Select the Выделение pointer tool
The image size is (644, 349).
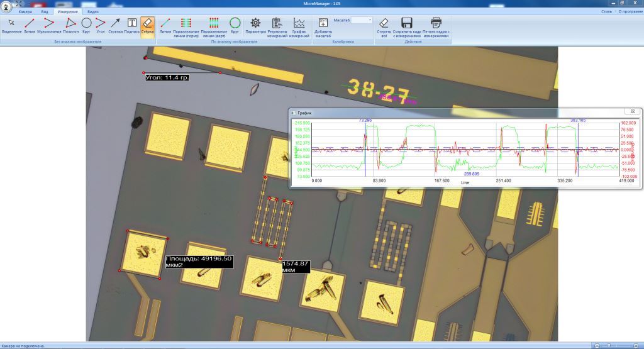11,25
